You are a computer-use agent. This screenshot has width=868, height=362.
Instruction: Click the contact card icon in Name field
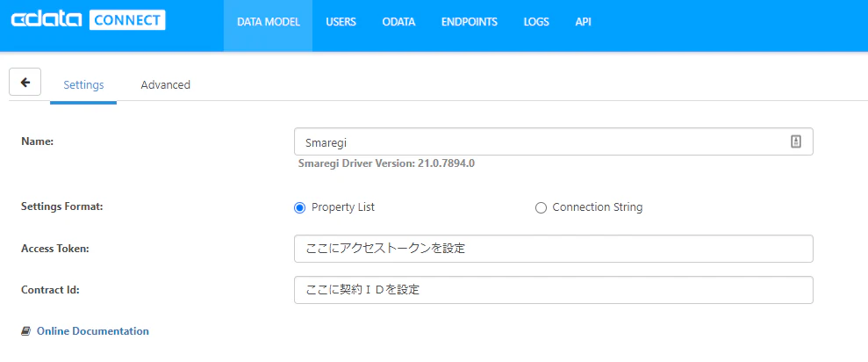[x=795, y=142]
